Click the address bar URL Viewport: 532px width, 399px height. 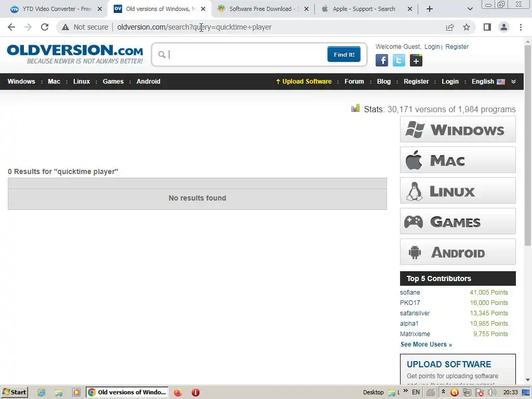click(194, 27)
